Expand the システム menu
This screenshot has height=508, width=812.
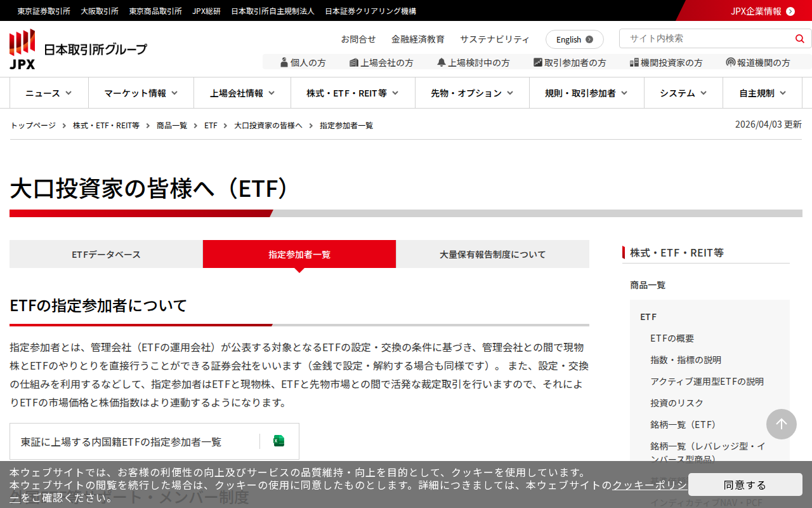point(683,93)
